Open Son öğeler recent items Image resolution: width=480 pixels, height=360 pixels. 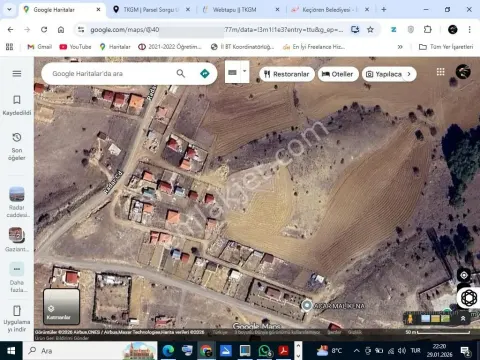click(17, 147)
